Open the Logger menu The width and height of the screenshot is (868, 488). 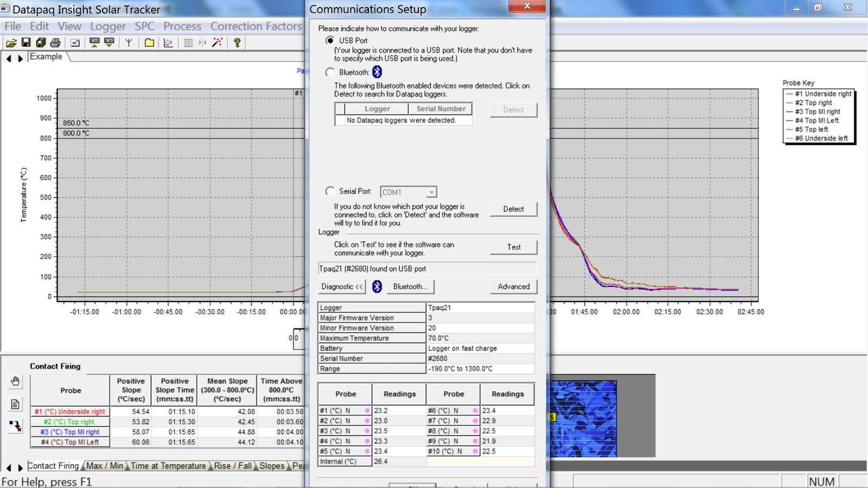[x=107, y=26]
